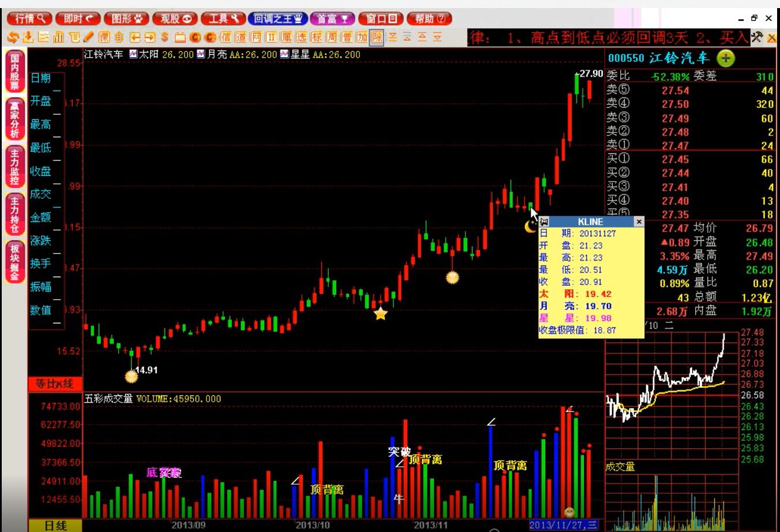Click the 五彩成交量 volume indicator title
Viewport: 780px width, 532px height.
pyautogui.click(x=108, y=399)
